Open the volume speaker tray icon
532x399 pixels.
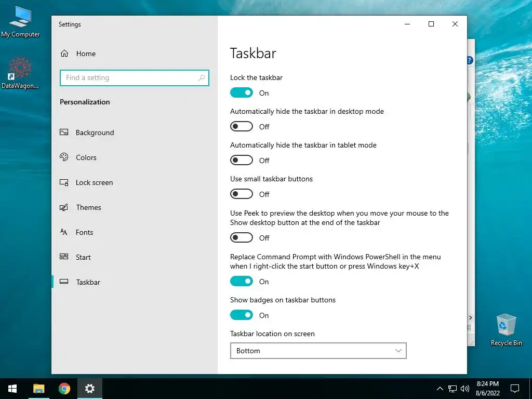(x=465, y=389)
